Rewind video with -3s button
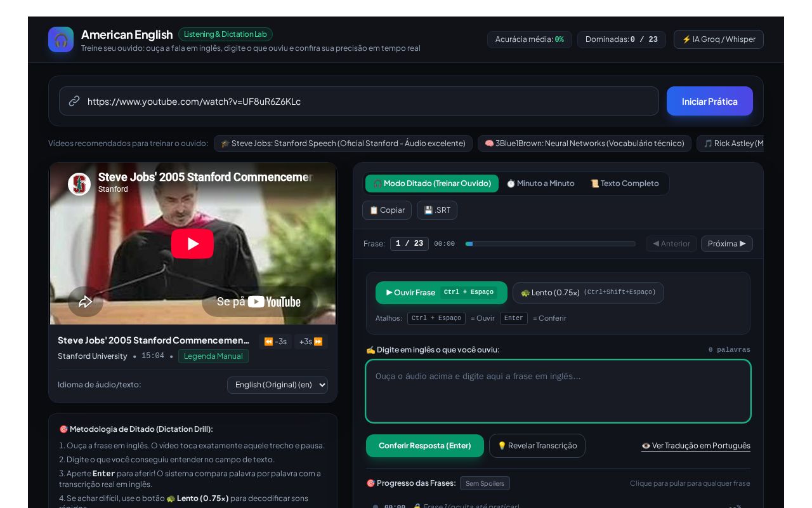 (275, 342)
